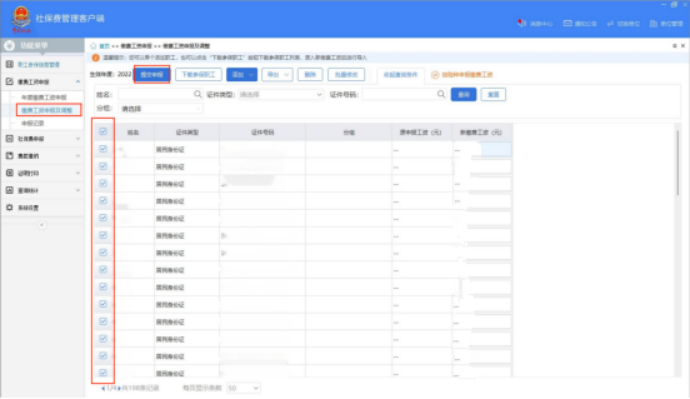Click the home icon in the breadcrumb
Screen dimensions: 690x399
(93, 46)
